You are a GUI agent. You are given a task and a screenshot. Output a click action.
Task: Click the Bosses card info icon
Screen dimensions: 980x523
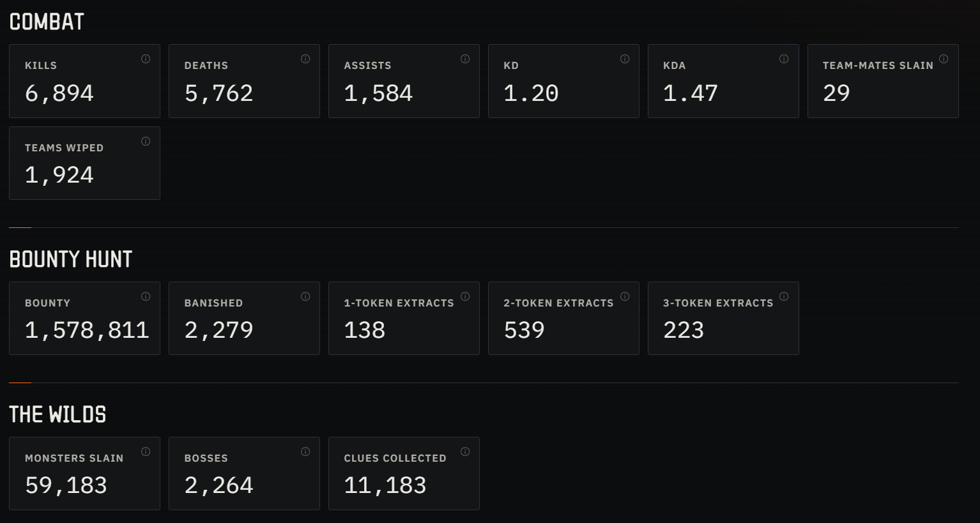(x=305, y=451)
